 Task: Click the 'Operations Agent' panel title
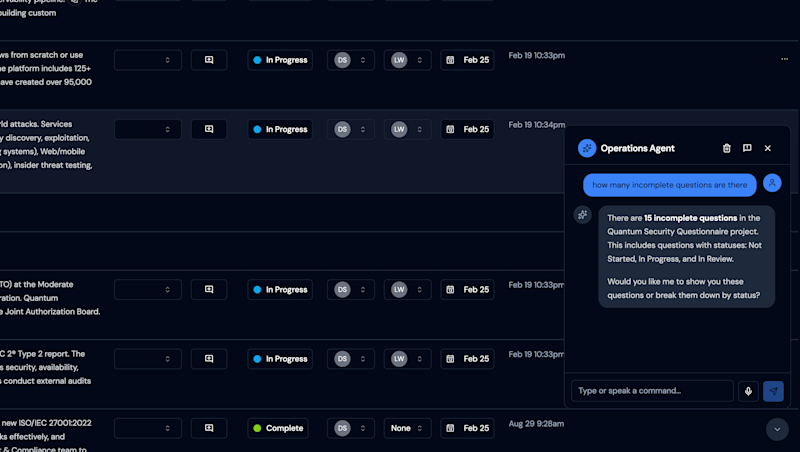coord(637,148)
